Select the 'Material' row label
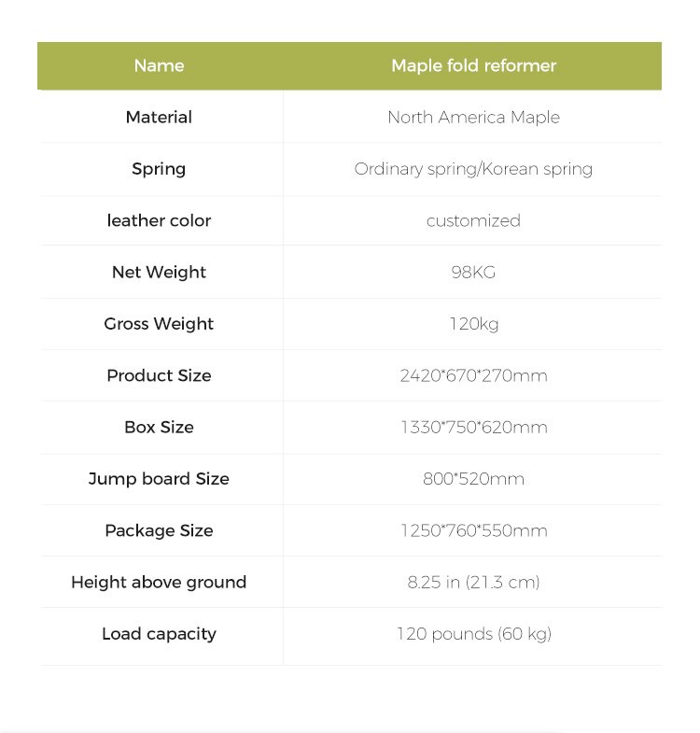The width and height of the screenshot is (700, 733). pos(159,117)
